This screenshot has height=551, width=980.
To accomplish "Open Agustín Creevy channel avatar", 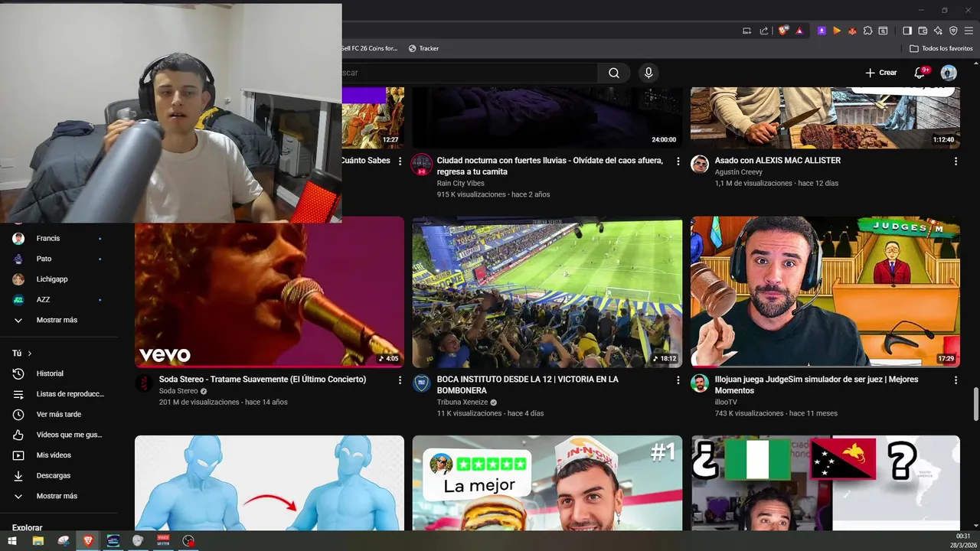I will pyautogui.click(x=700, y=165).
